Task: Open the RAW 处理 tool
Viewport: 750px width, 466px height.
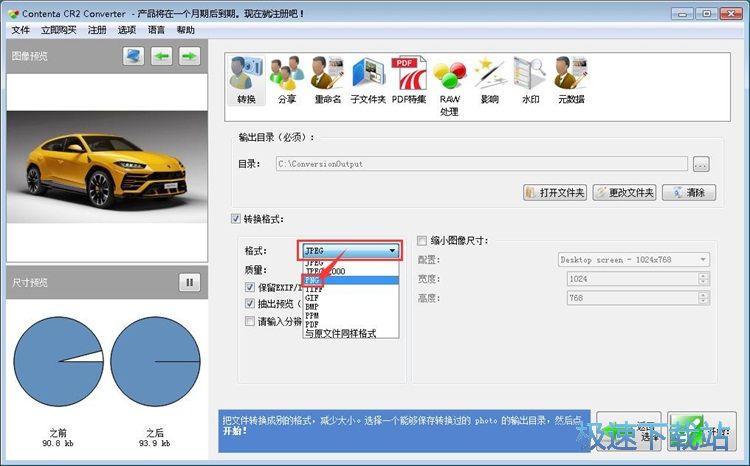Action: [x=449, y=87]
